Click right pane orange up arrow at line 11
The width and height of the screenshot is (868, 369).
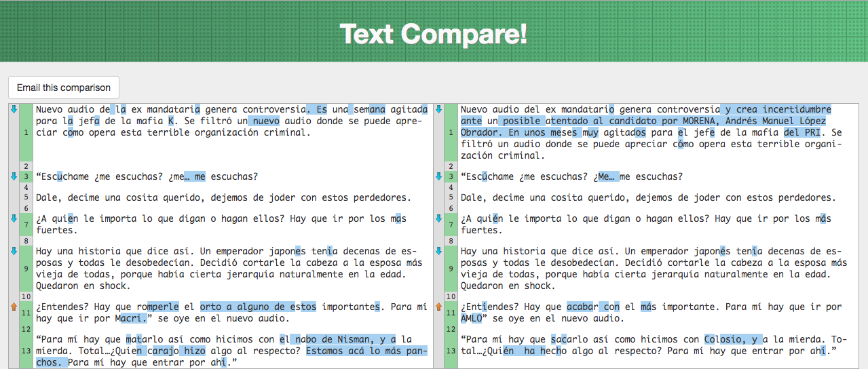coord(438,307)
